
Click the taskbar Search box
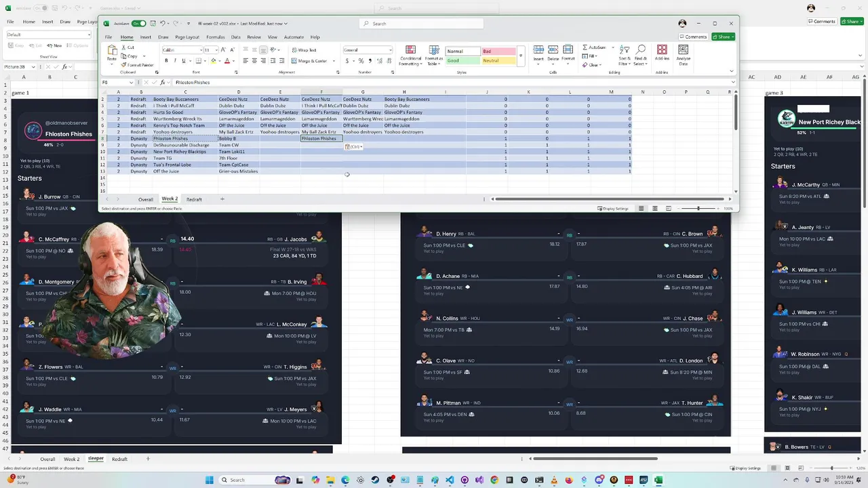pyautogui.click(x=256, y=480)
